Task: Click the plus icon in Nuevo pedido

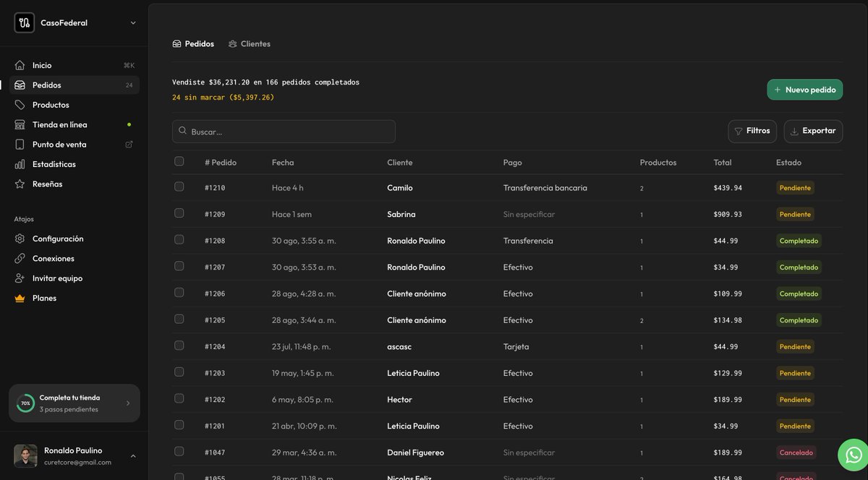Action: pyautogui.click(x=778, y=90)
